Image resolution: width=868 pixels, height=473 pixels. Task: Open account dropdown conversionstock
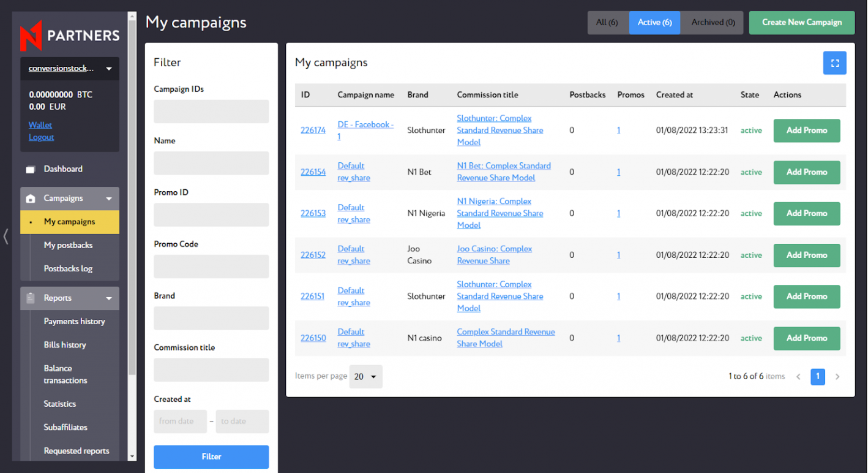click(x=70, y=69)
